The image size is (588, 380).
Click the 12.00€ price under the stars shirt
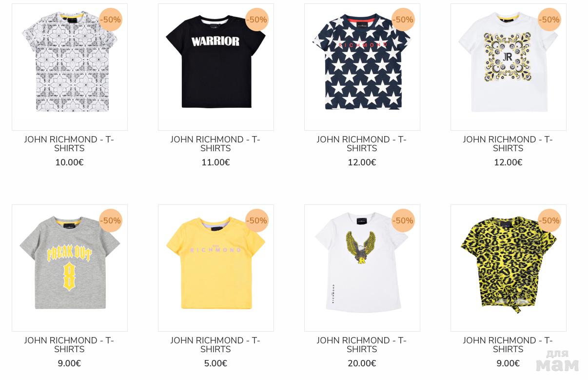pos(362,162)
